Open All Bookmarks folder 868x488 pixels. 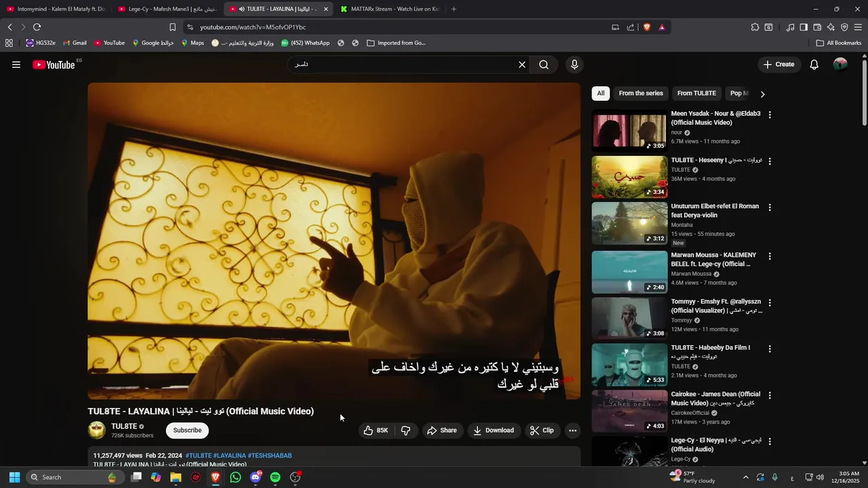coord(839,43)
